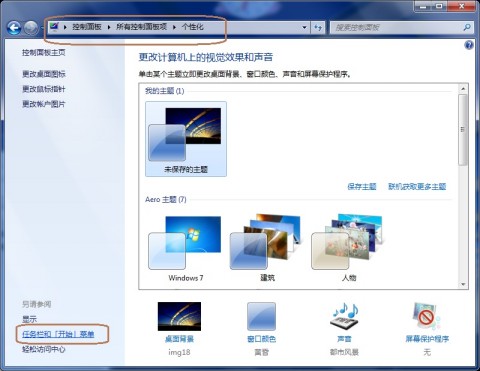Expand arrow after 控制面板 breadcrumb
This screenshot has height=371, width=480.
click(109, 27)
